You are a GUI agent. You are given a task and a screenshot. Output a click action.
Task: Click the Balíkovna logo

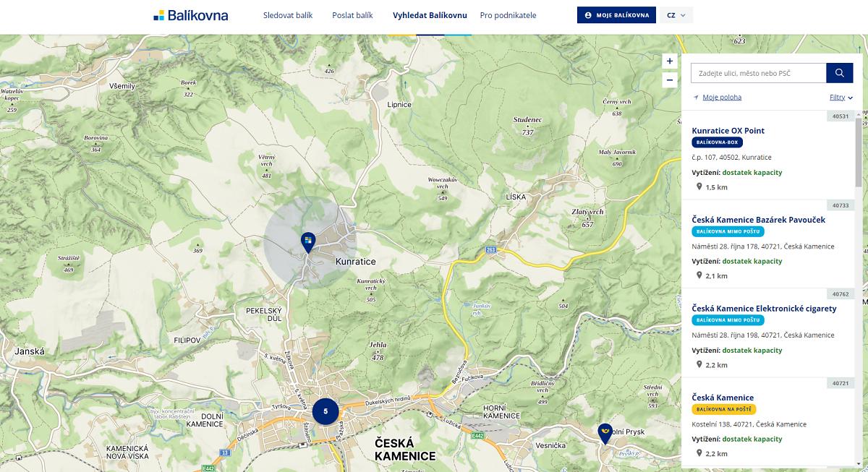coord(191,15)
